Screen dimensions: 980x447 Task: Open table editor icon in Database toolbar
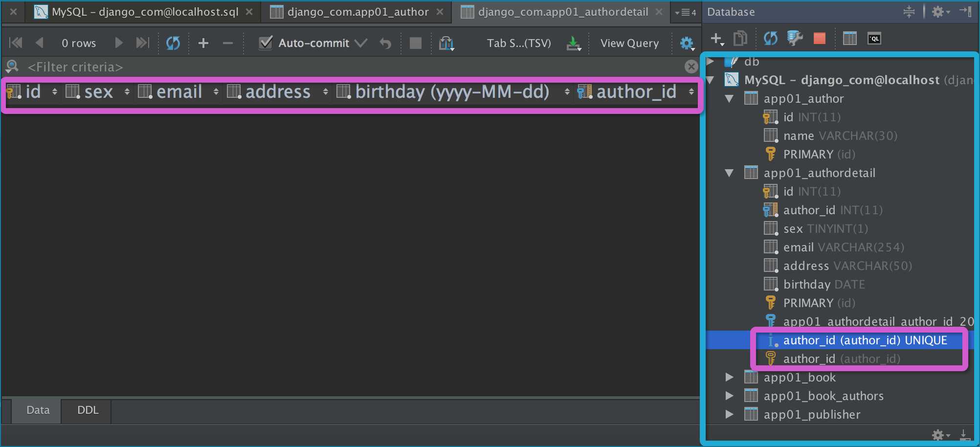coord(850,38)
